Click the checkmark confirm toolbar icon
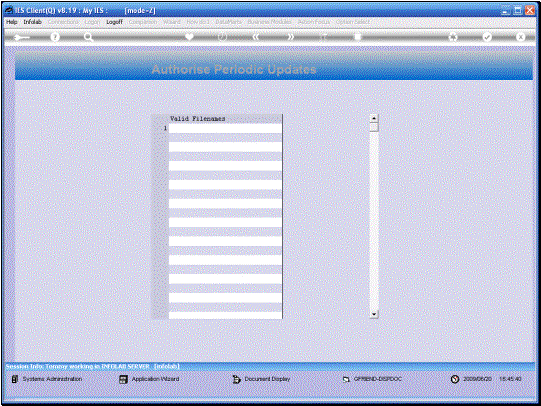The width and height of the screenshot is (541, 406). coord(487,37)
